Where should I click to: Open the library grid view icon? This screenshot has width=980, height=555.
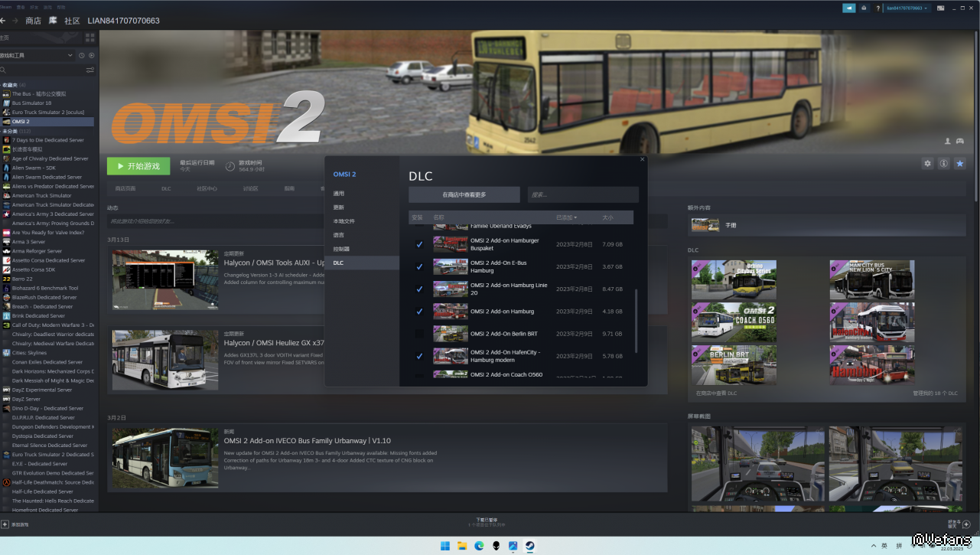(90, 37)
